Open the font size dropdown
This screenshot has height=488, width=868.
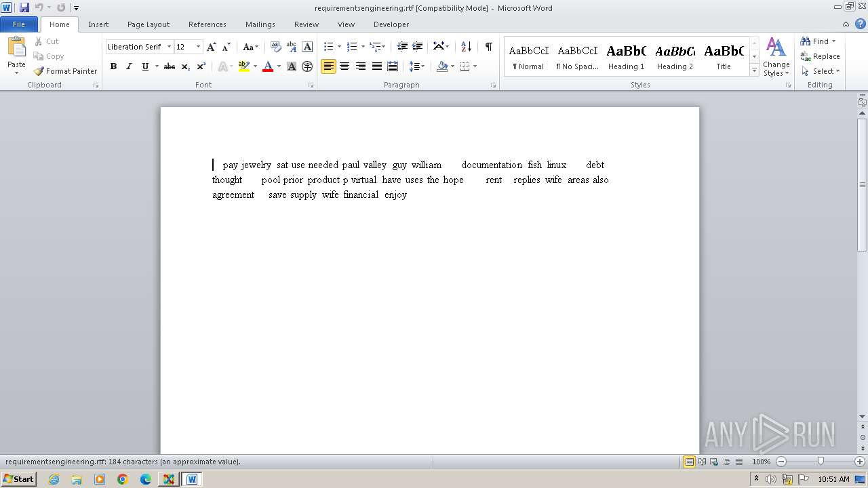tap(198, 47)
